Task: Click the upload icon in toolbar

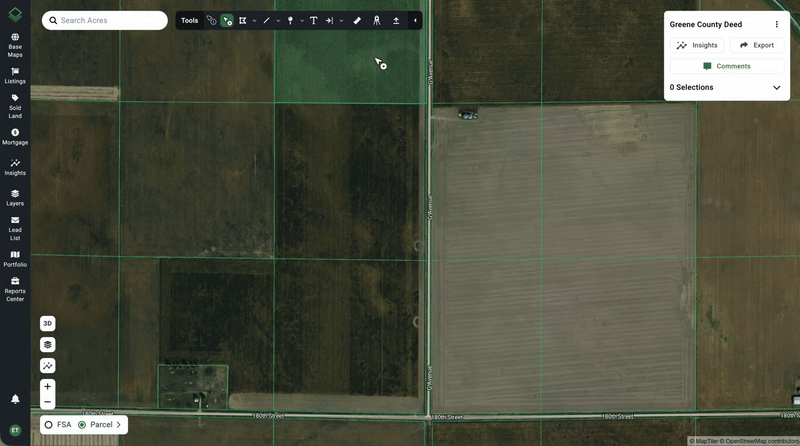Action: (396, 20)
